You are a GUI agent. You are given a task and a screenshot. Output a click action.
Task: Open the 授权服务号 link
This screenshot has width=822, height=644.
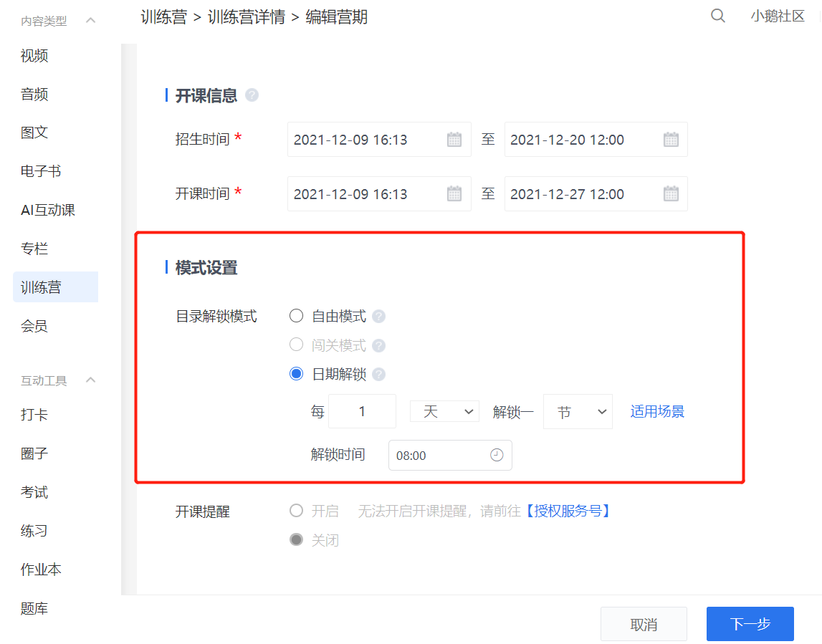click(x=568, y=511)
